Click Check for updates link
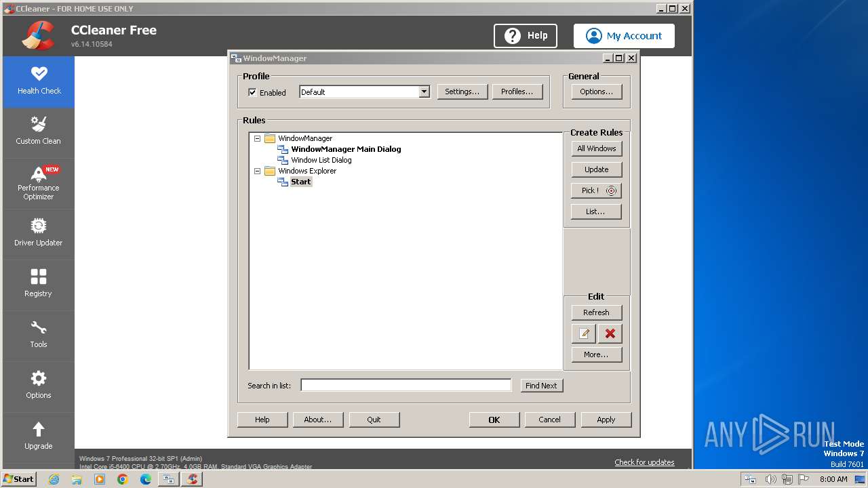 (644, 462)
